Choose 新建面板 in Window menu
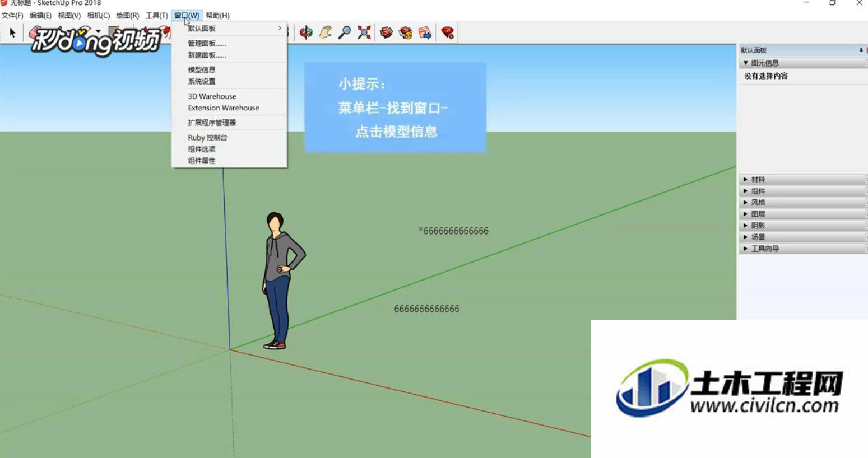The height and width of the screenshot is (458, 868). tap(229, 55)
